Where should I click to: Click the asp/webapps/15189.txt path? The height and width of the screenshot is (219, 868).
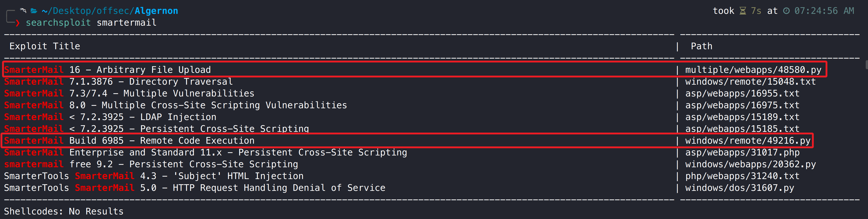point(742,117)
